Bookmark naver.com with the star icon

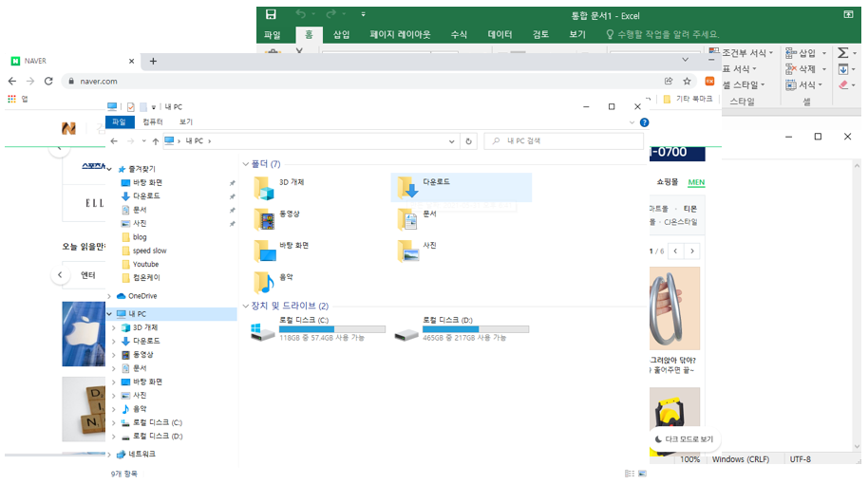point(687,81)
